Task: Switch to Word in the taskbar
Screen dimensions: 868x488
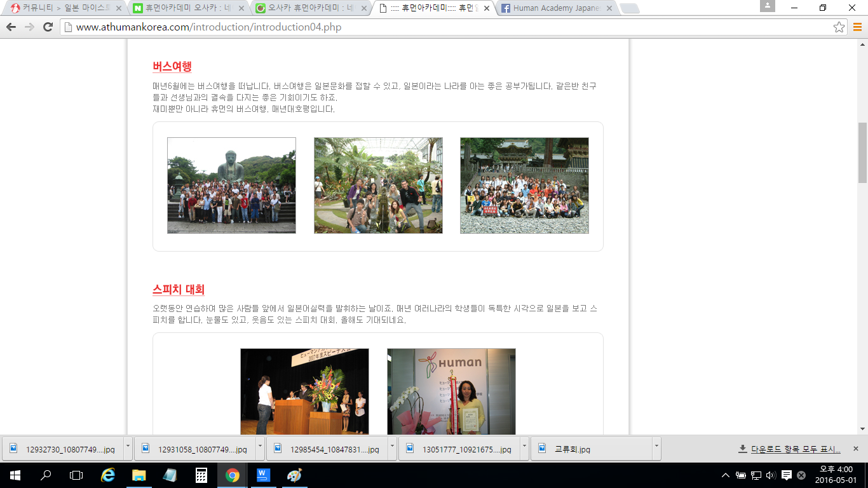Action: pos(263,475)
